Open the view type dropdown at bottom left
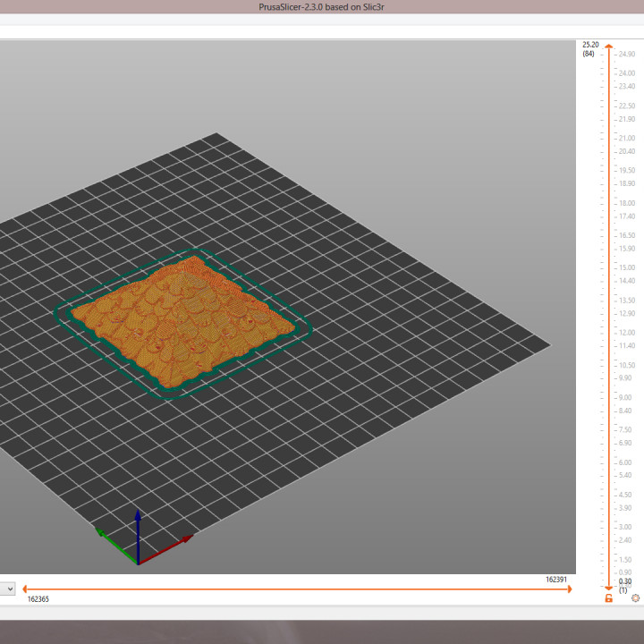 [8, 589]
